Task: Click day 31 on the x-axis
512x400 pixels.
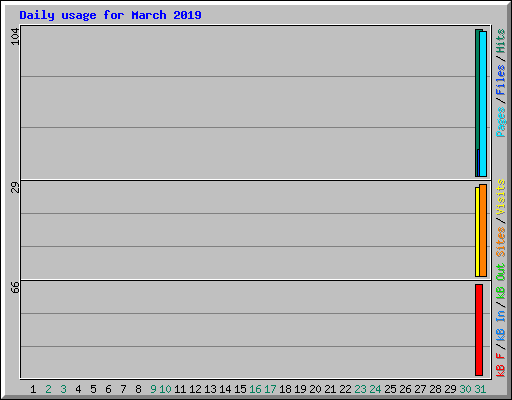Action: pos(480,389)
